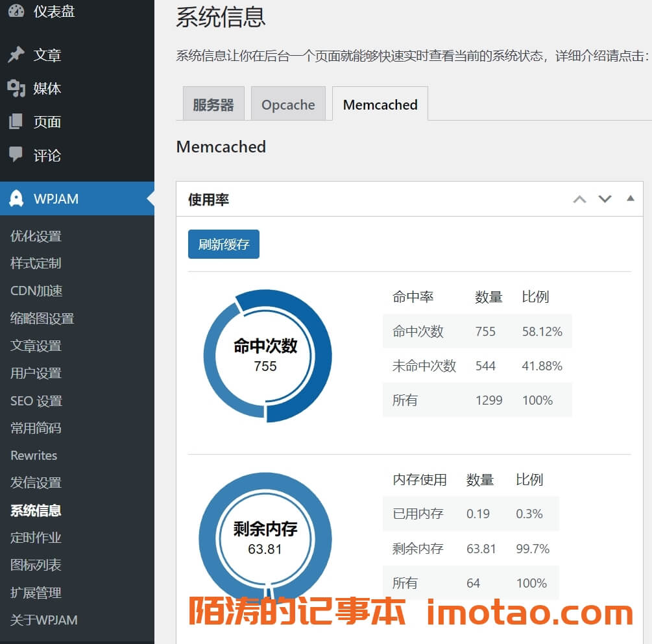Image resolution: width=652 pixels, height=644 pixels.
Task: Select the Memcached tab
Action: 380,104
